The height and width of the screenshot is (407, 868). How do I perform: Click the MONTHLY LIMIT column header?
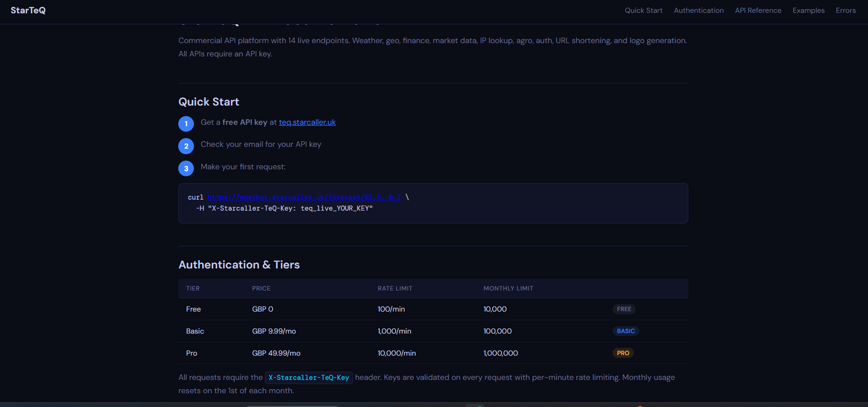508,289
